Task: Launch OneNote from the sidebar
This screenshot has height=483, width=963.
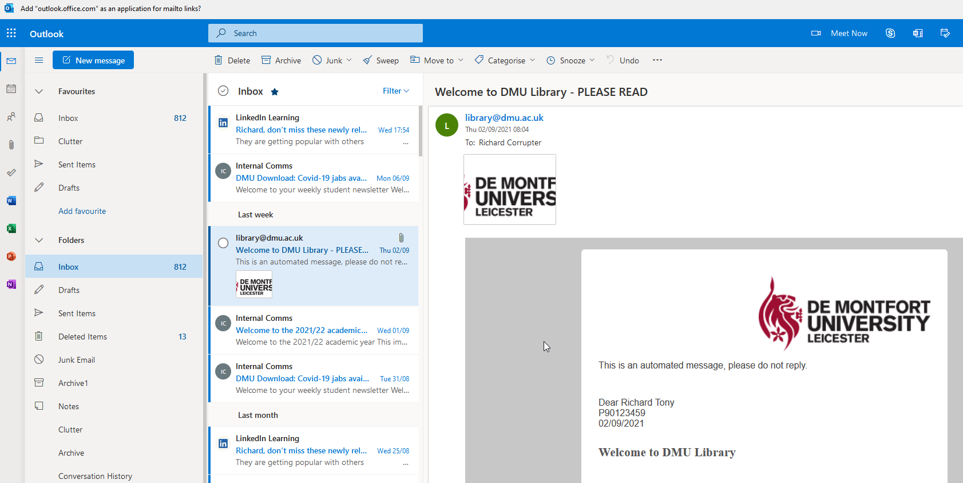Action: pos(11,285)
